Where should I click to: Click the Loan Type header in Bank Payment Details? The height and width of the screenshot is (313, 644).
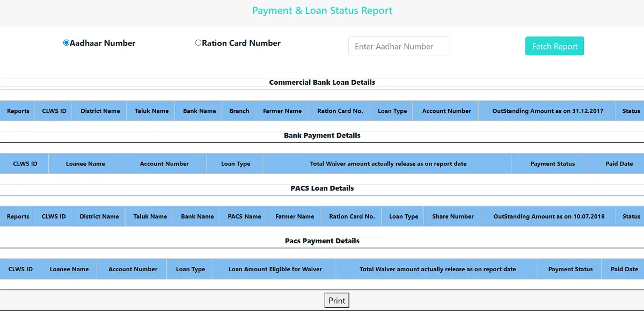[x=234, y=163]
